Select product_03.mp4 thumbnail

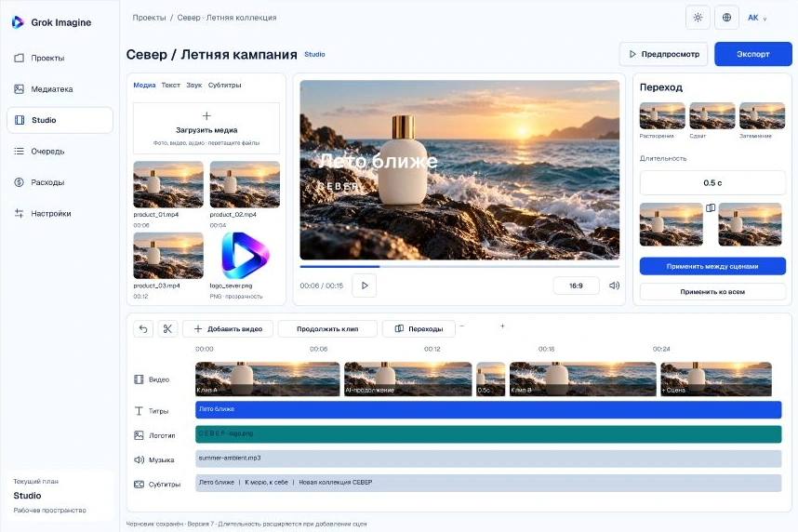point(168,256)
